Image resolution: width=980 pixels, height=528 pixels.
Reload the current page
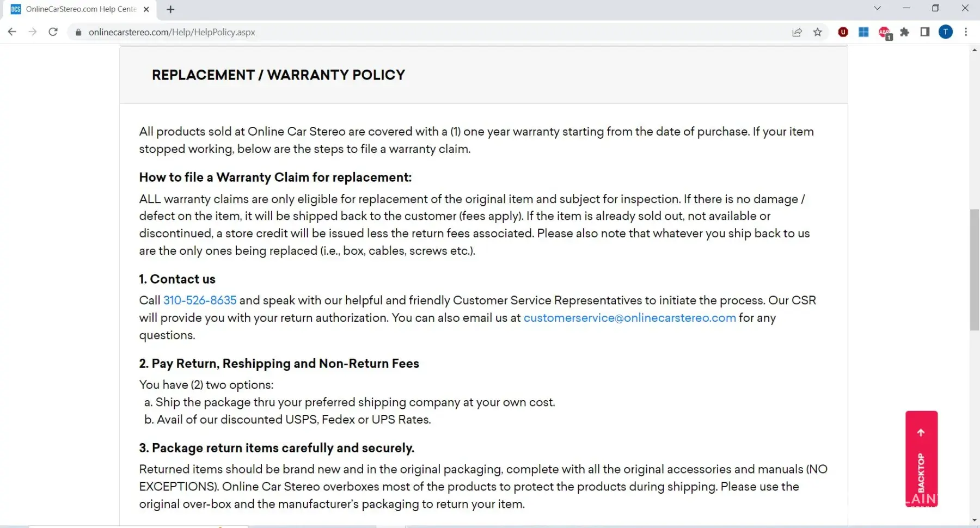click(x=53, y=32)
